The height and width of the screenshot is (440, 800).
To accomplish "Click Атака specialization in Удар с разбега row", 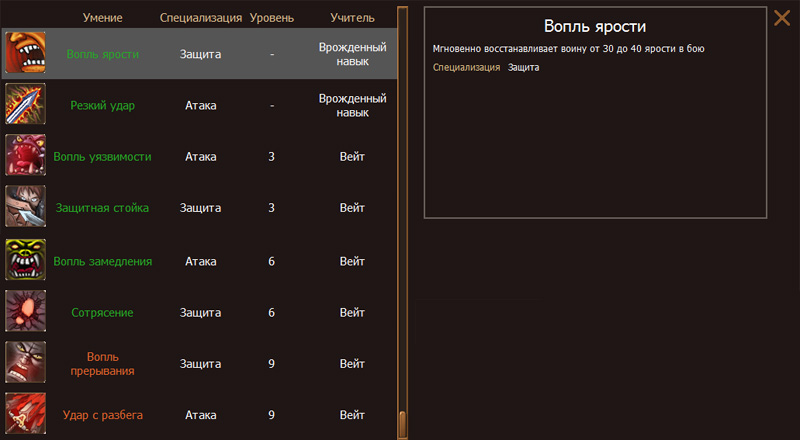I will click(x=201, y=415).
